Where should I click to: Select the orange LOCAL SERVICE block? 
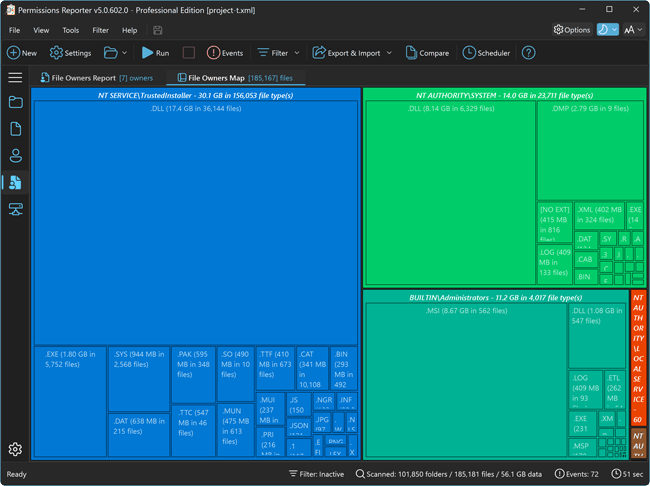pyautogui.click(x=638, y=358)
